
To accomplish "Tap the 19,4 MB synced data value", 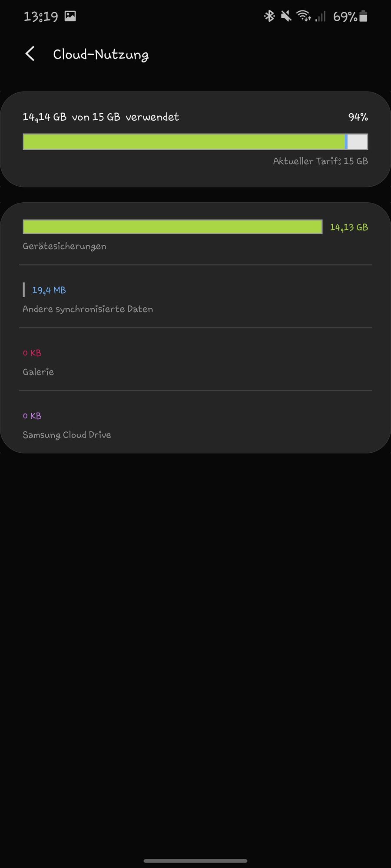I will coord(49,290).
